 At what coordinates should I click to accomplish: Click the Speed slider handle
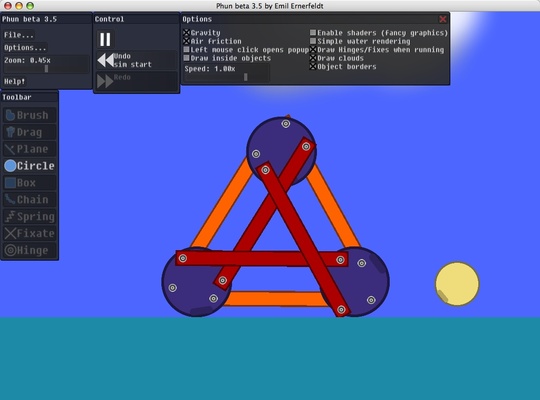pyautogui.click(x=246, y=77)
